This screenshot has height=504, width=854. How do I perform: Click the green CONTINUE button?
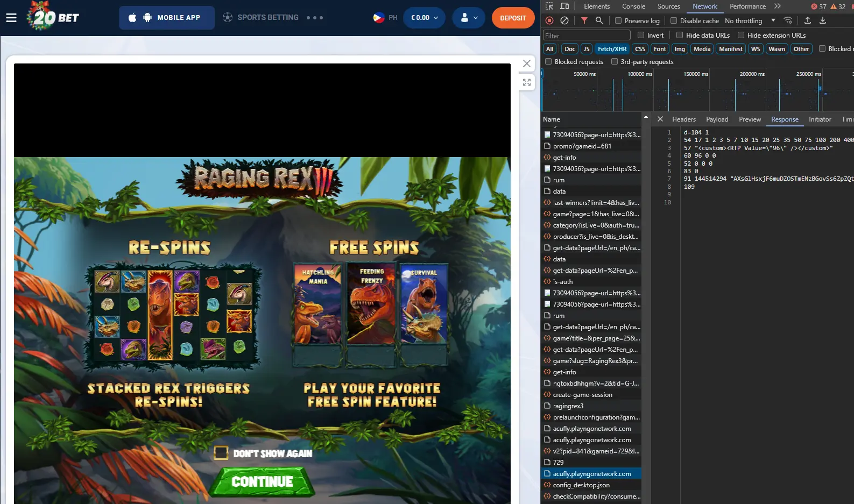coord(262,481)
